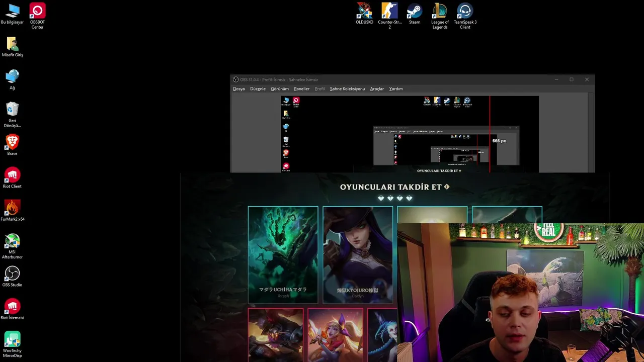Open Dosya menu in OBS

(x=238, y=89)
